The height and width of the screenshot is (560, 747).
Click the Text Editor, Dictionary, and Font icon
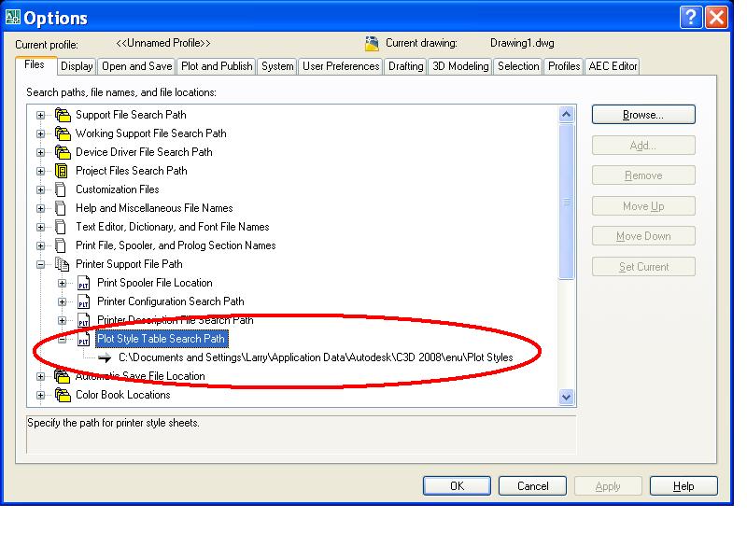tap(61, 227)
